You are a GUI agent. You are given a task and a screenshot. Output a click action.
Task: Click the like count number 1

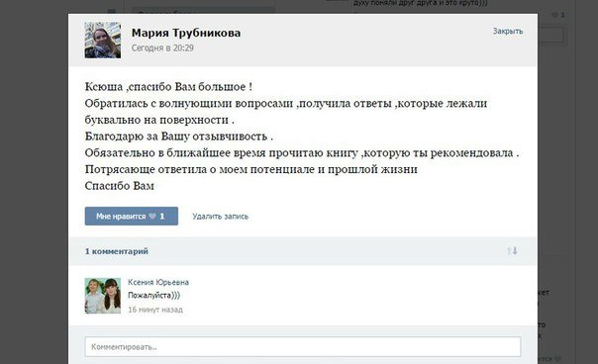click(x=162, y=216)
